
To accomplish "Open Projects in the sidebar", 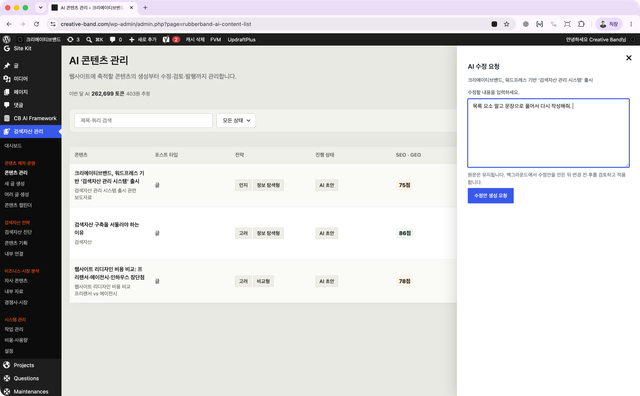I will (24, 365).
